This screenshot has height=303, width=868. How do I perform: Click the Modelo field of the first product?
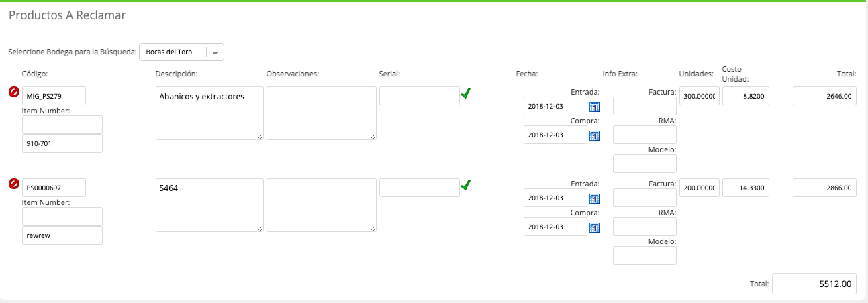[644, 164]
